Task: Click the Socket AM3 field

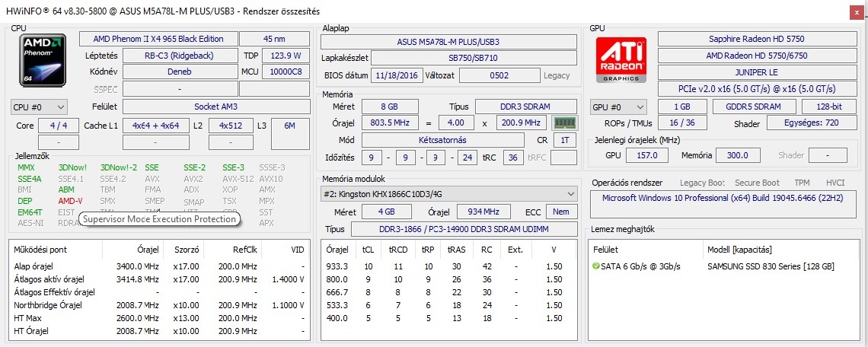Action: (x=216, y=107)
